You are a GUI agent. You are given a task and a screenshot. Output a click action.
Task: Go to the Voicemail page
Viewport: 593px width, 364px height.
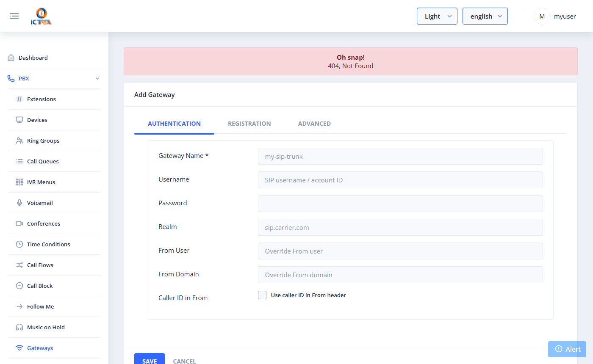[x=54, y=203]
